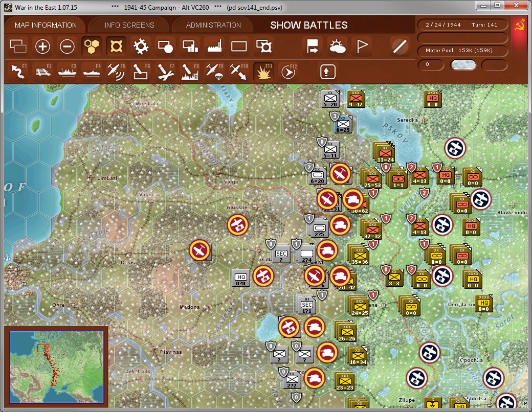Click the bombing battle marker near Aluksne
The height and width of the screenshot is (412, 532).
point(237,225)
